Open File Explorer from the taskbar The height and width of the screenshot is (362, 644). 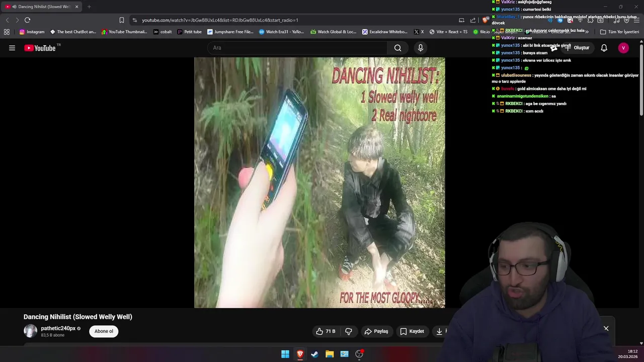click(330, 354)
